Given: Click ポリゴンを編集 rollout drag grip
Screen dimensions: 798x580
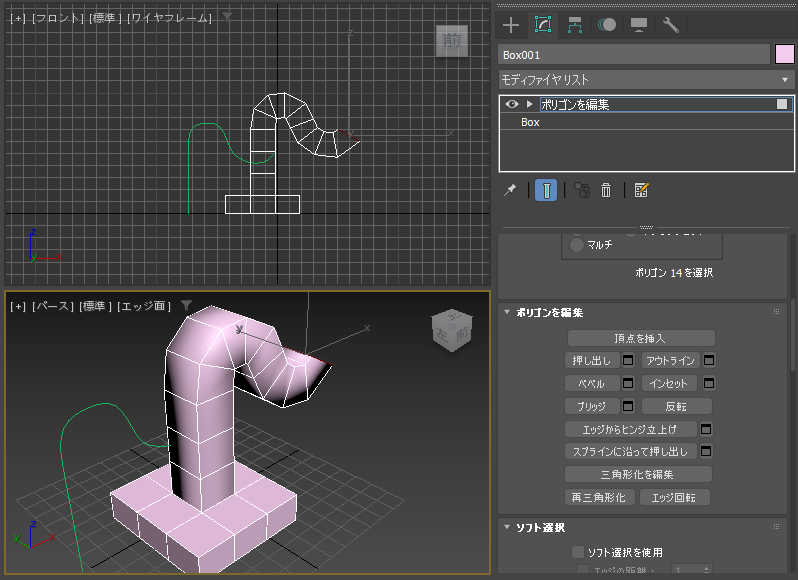Looking at the screenshot, I should pos(776,312).
